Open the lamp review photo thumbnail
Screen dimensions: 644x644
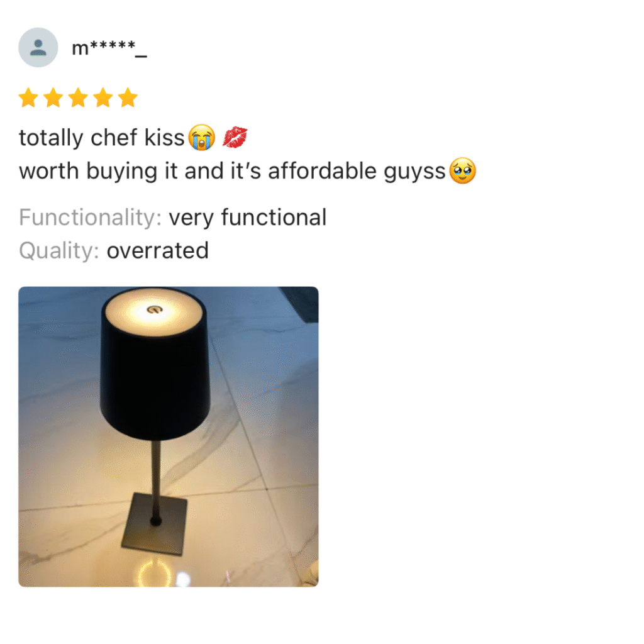[x=169, y=436]
